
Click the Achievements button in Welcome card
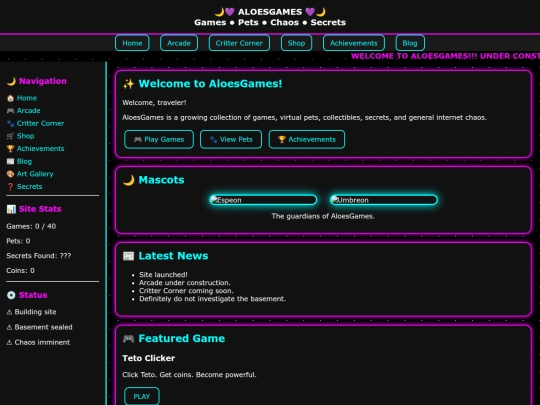point(307,139)
